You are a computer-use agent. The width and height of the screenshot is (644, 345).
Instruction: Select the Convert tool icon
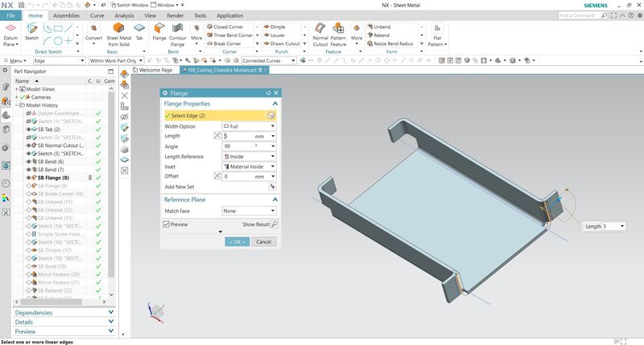(93, 28)
